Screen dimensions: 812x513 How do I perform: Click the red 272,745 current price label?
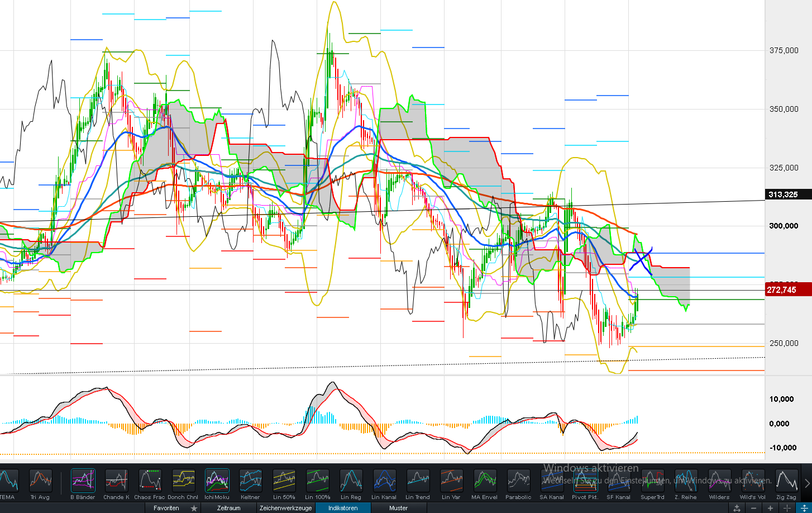point(789,289)
